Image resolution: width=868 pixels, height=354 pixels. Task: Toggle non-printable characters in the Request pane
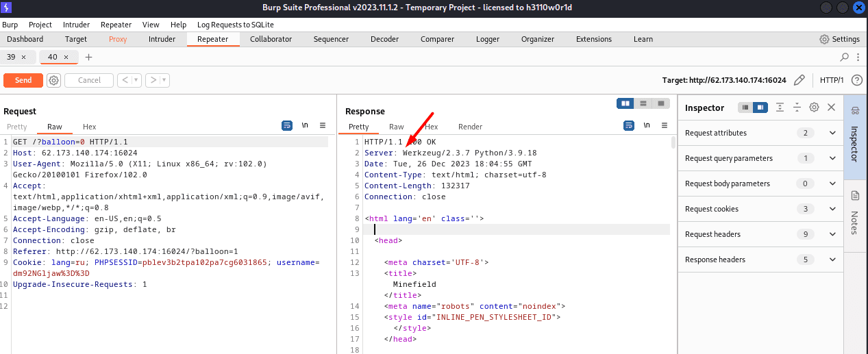point(305,126)
